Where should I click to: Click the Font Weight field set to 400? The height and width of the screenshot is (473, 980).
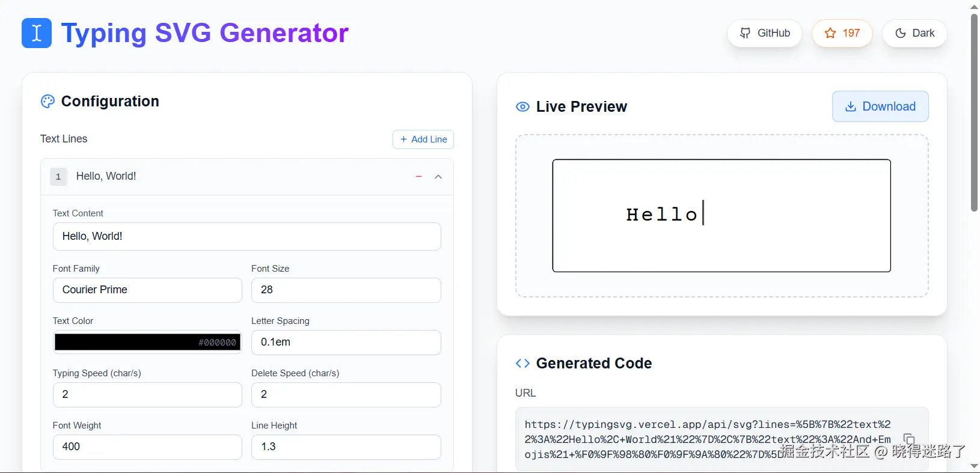click(147, 447)
